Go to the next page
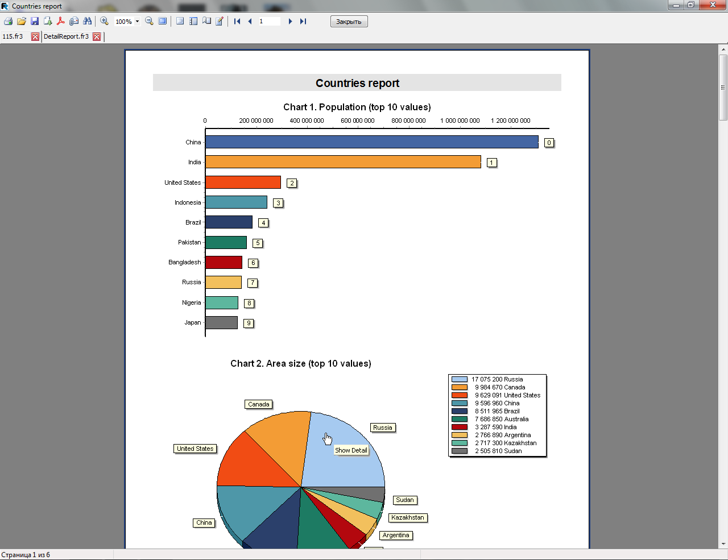 [290, 21]
